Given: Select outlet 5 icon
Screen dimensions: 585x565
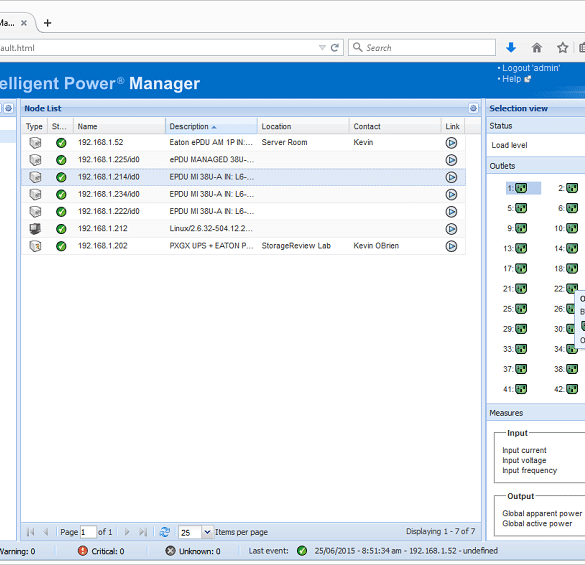Looking at the screenshot, I should click(521, 208).
